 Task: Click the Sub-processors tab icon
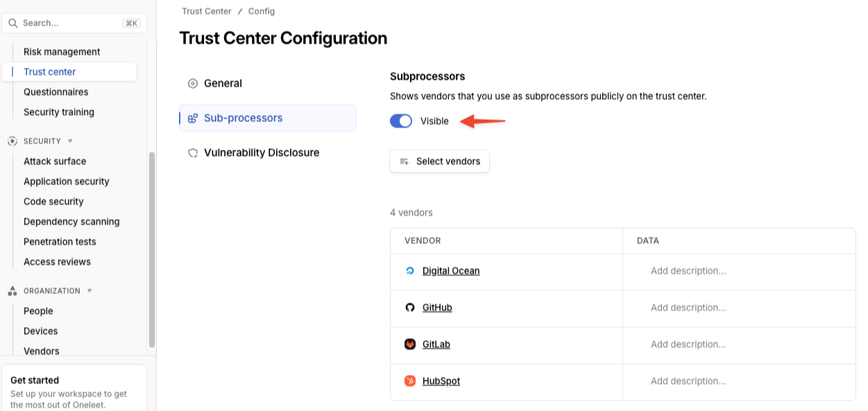click(x=193, y=118)
